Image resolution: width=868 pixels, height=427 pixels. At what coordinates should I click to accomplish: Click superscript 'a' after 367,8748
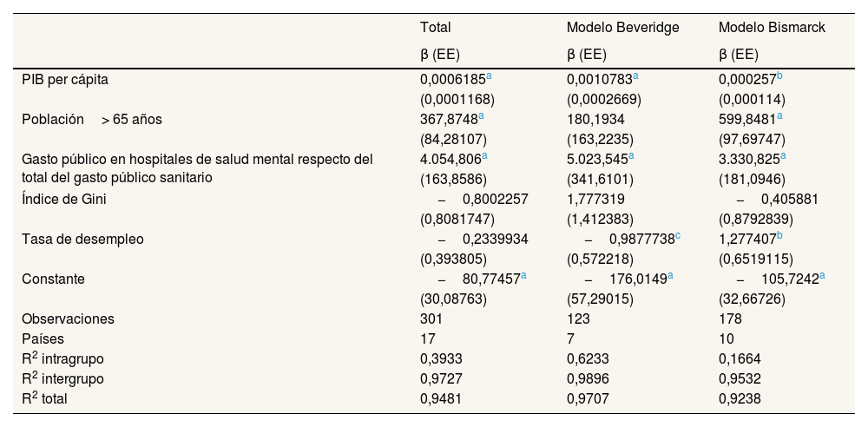pos(481,115)
